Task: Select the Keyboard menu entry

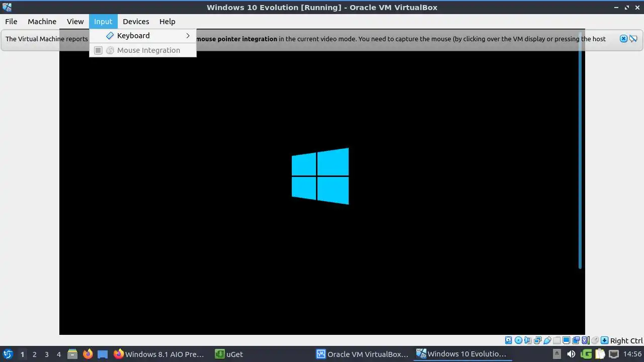Action: 143,36
